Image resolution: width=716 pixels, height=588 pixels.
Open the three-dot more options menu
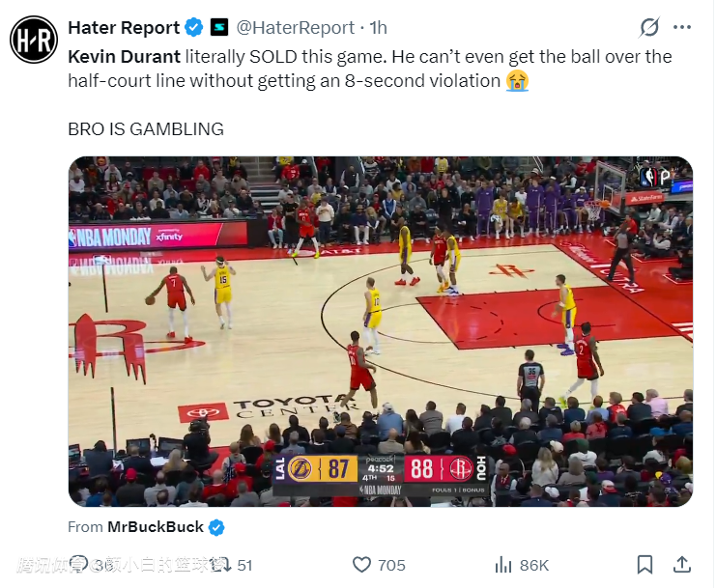682,27
